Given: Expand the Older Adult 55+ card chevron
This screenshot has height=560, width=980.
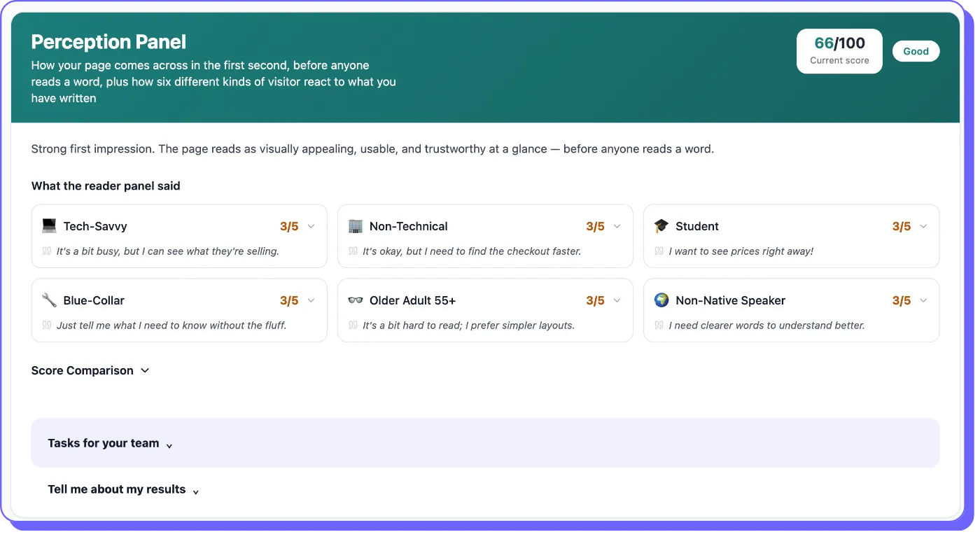Looking at the screenshot, I should 617,300.
